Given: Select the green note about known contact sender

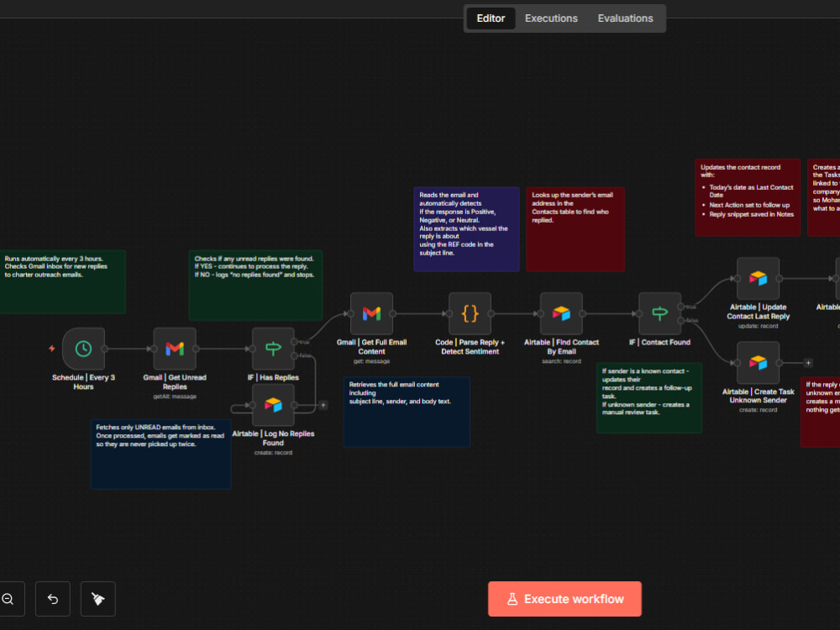Looking at the screenshot, I should [649, 398].
